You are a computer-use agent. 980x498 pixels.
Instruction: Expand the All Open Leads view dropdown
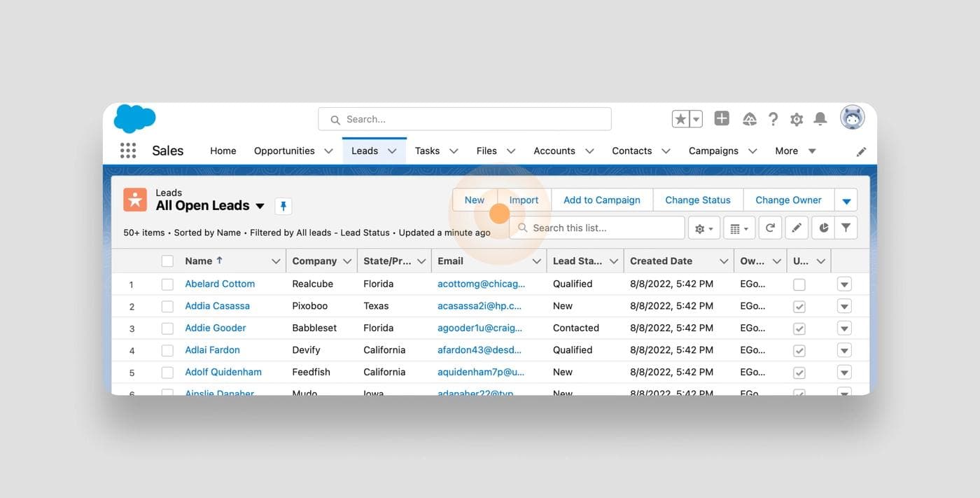(260, 206)
